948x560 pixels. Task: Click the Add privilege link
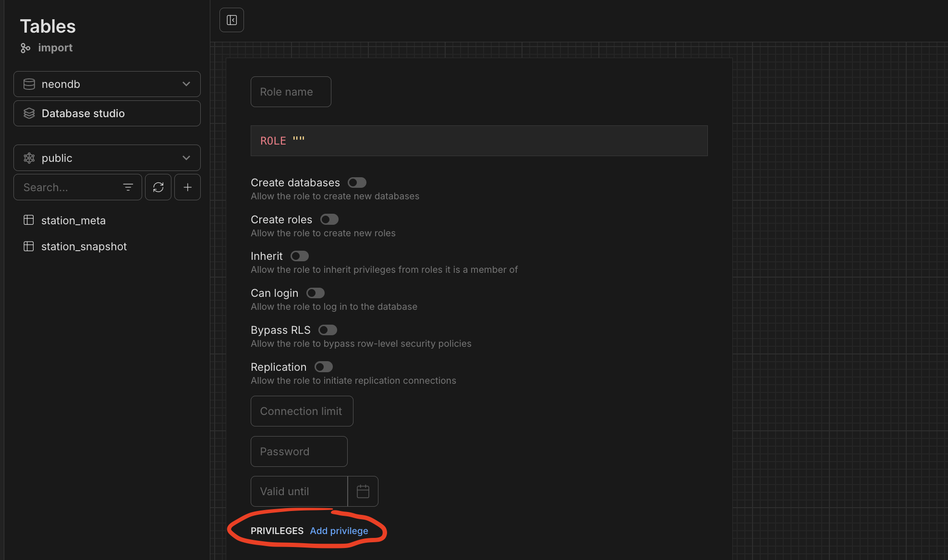tap(339, 531)
